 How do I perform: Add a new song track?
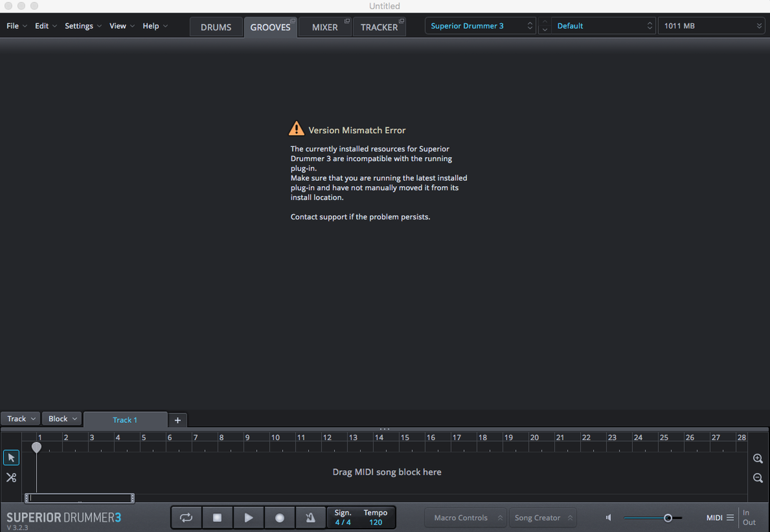click(x=178, y=420)
